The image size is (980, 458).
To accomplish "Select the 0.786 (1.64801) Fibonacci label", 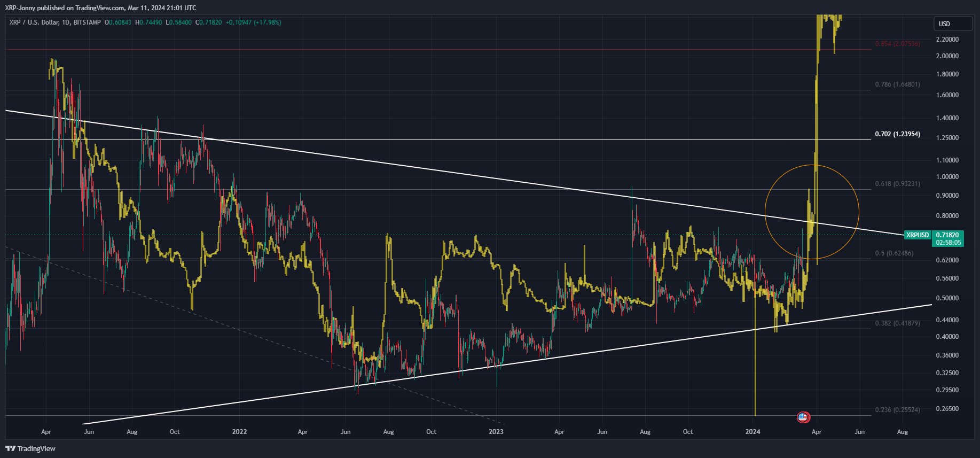I will click(897, 84).
